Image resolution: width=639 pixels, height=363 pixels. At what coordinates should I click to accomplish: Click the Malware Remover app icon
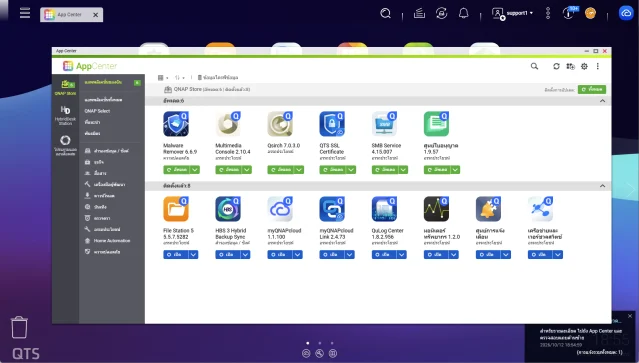(x=176, y=124)
